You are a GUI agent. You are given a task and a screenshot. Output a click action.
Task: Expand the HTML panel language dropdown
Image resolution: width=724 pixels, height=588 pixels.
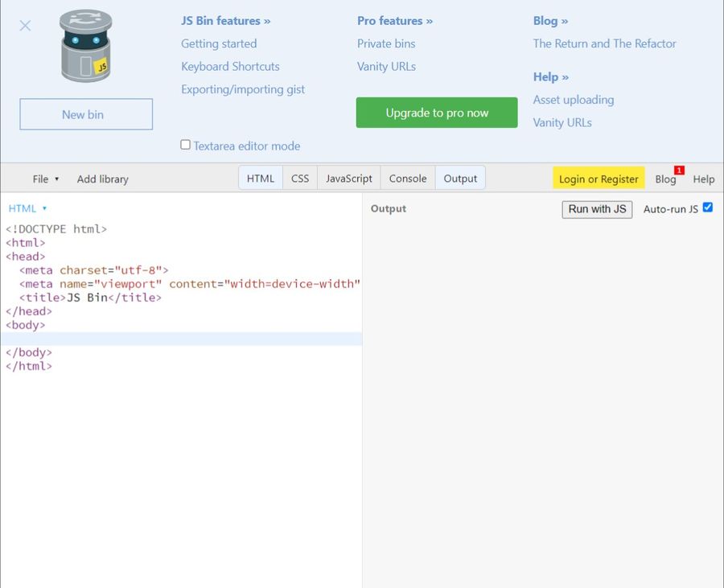coord(27,208)
